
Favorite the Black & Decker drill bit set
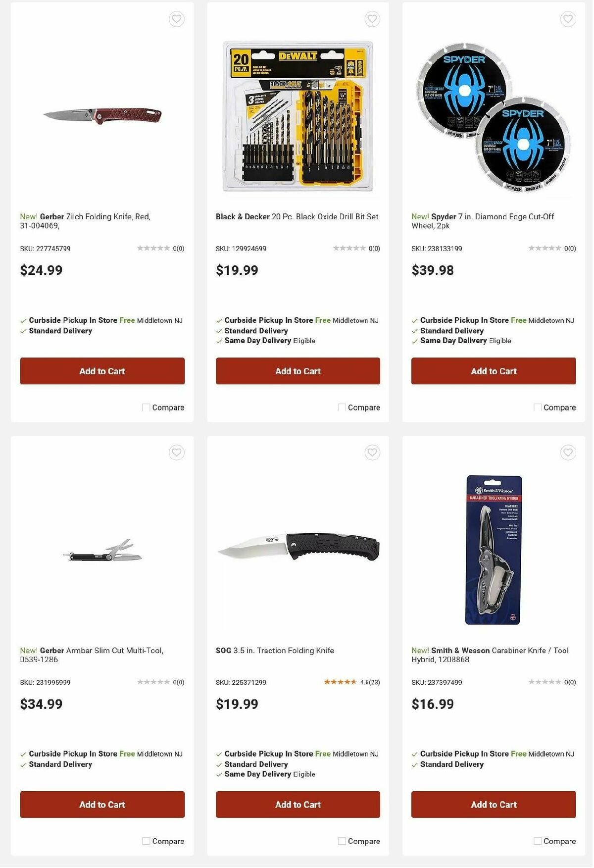(372, 19)
